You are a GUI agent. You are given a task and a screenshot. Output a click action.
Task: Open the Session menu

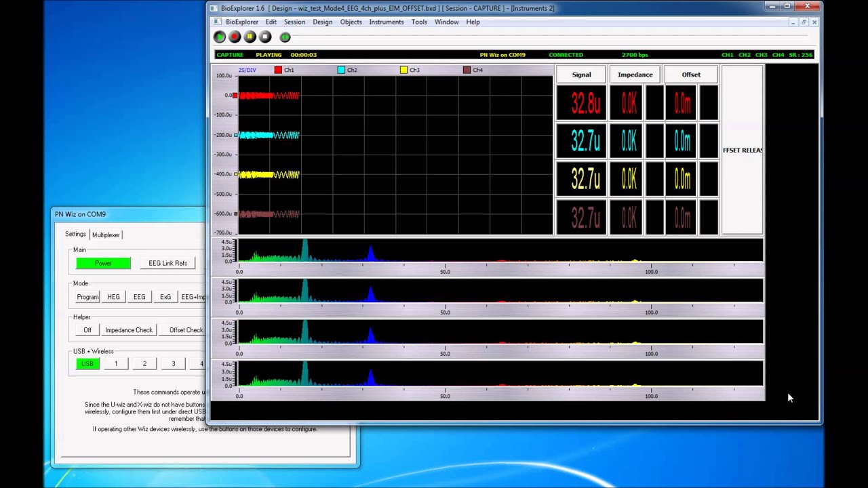tap(294, 22)
